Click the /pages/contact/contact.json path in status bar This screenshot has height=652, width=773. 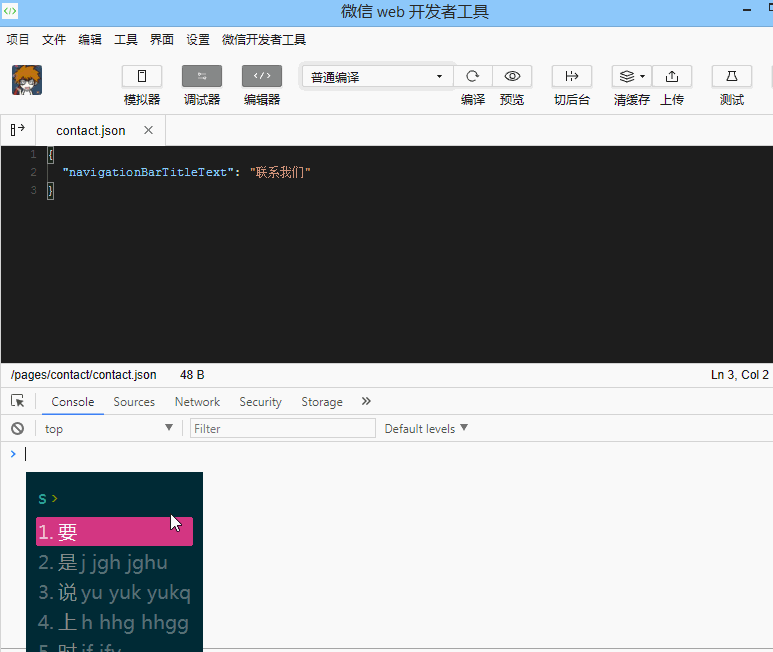coord(83,375)
